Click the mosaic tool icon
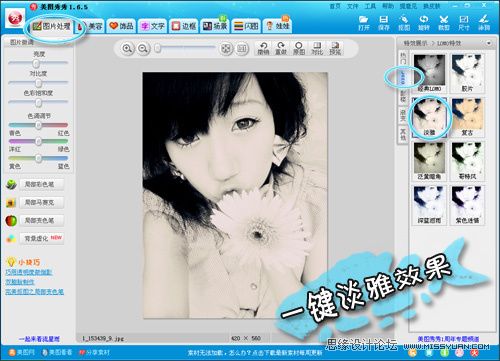 click(11, 203)
